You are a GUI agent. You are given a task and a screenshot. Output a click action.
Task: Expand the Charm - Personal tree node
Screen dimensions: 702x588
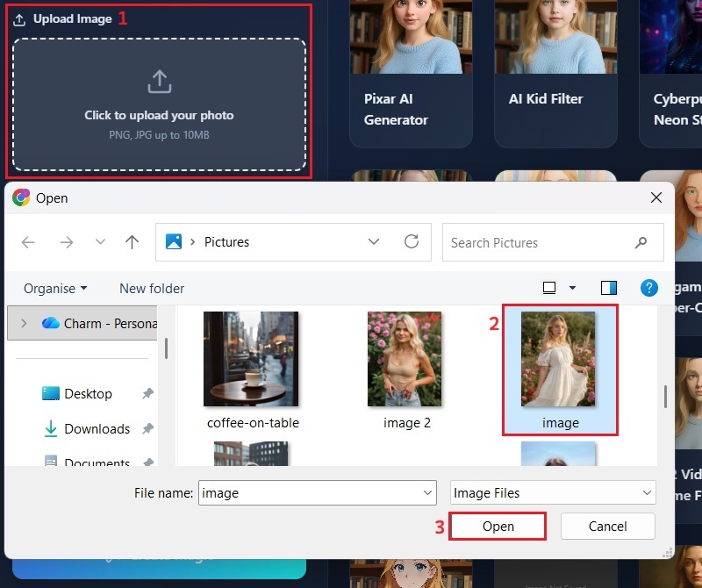pos(24,323)
